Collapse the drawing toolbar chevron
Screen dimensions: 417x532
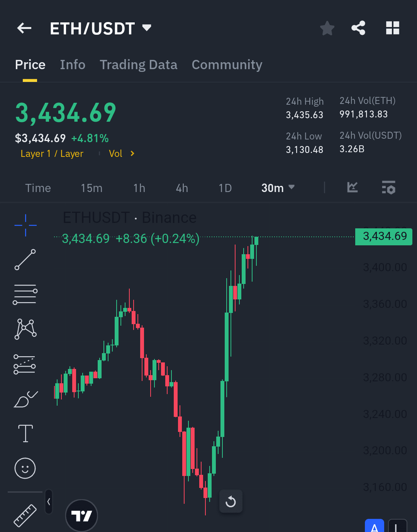pyautogui.click(x=49, y=501)
